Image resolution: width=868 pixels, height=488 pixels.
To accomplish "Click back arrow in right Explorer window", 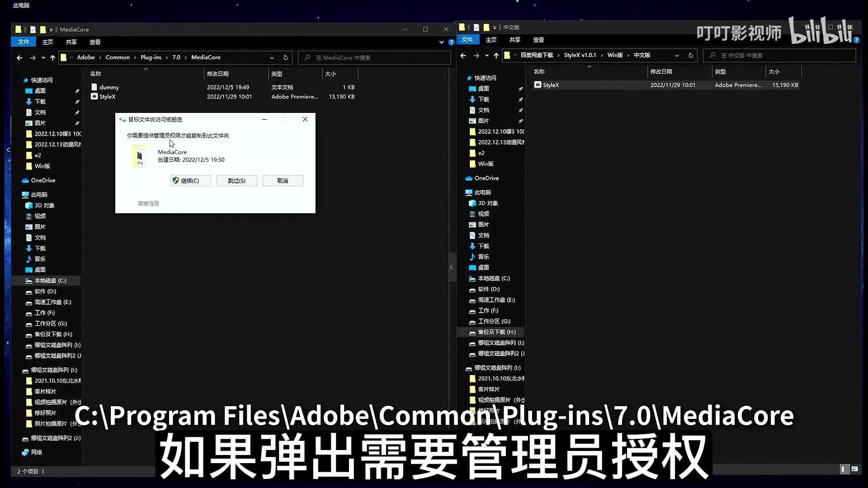I will [x=463, y=56].
